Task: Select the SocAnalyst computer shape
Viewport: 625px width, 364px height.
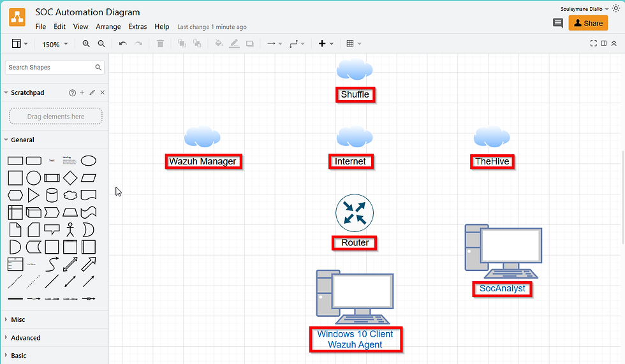Action: coord(503,251)
